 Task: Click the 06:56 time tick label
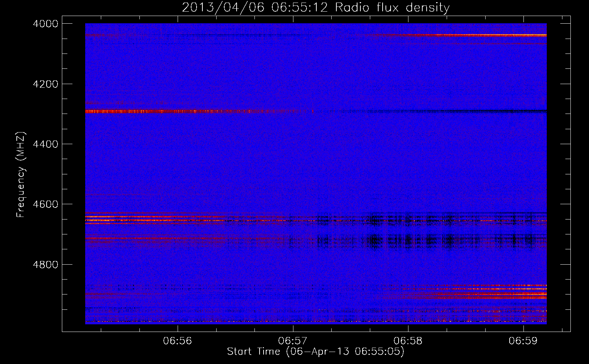coord(178,341)
